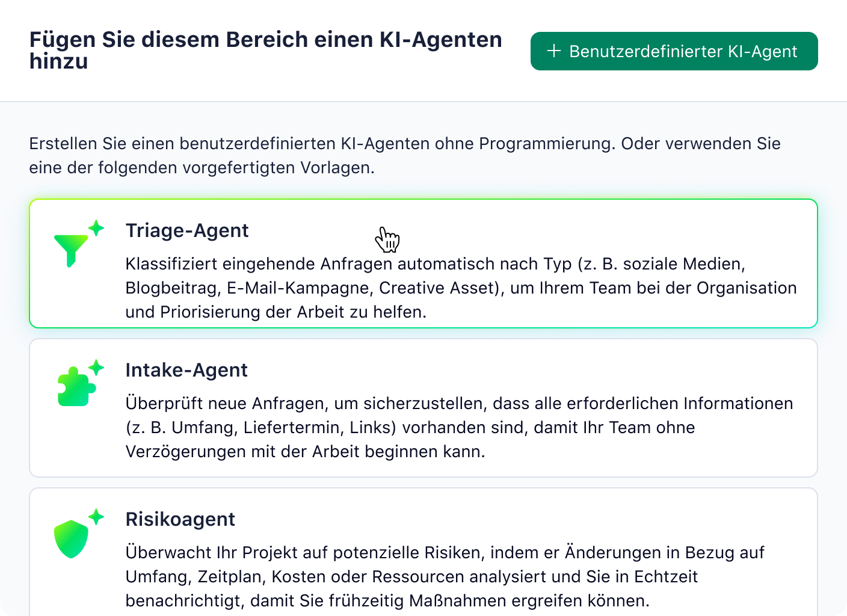The image size is (847, 616).
Task: Click the sparkle beside the shield icon
Action: point(95,515)
